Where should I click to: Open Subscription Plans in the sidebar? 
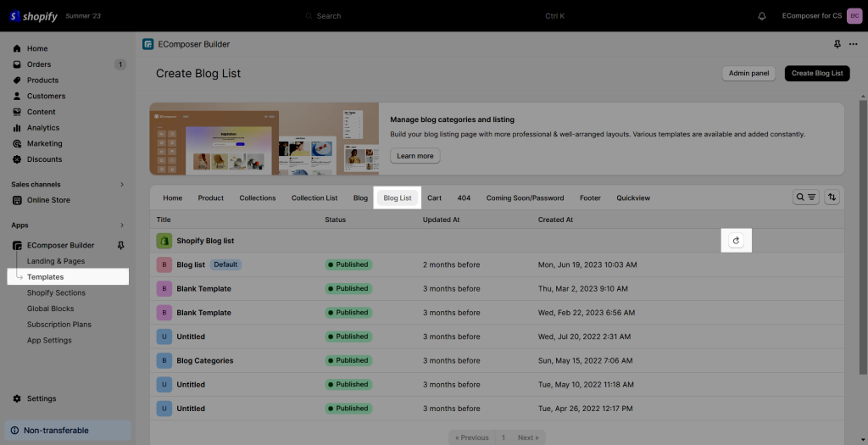point(59,325)
